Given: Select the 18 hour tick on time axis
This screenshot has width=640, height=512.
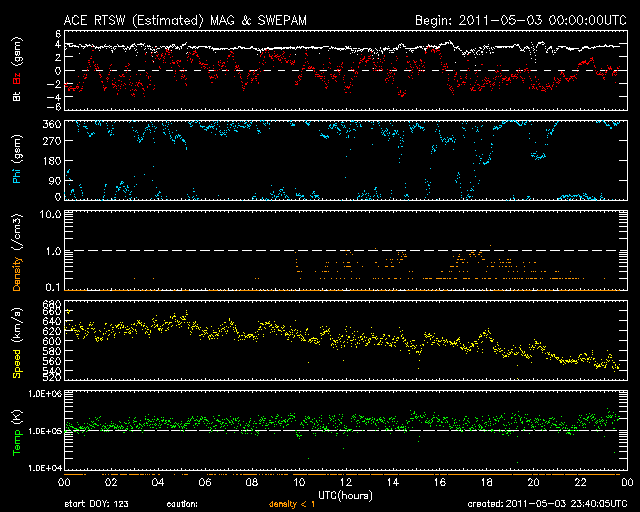Looking at the screenshot, I should [x=485, y=482].
